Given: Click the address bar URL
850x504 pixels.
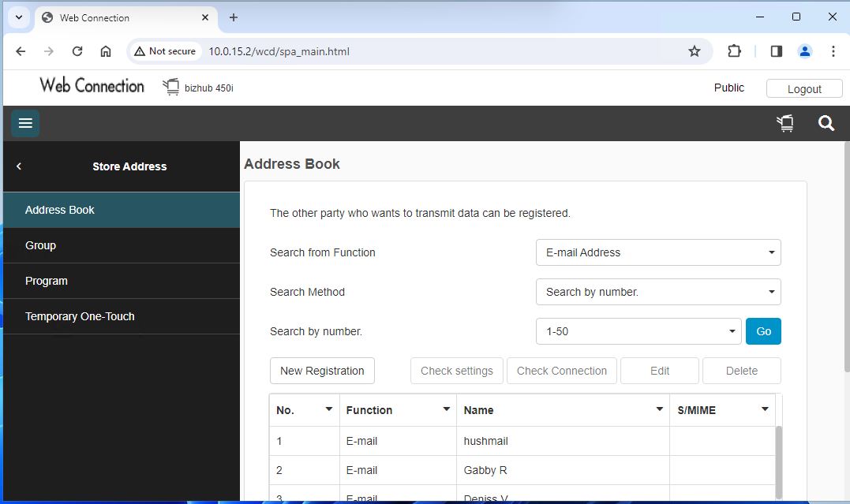Looking at the screenshot, I should point(279,51).
